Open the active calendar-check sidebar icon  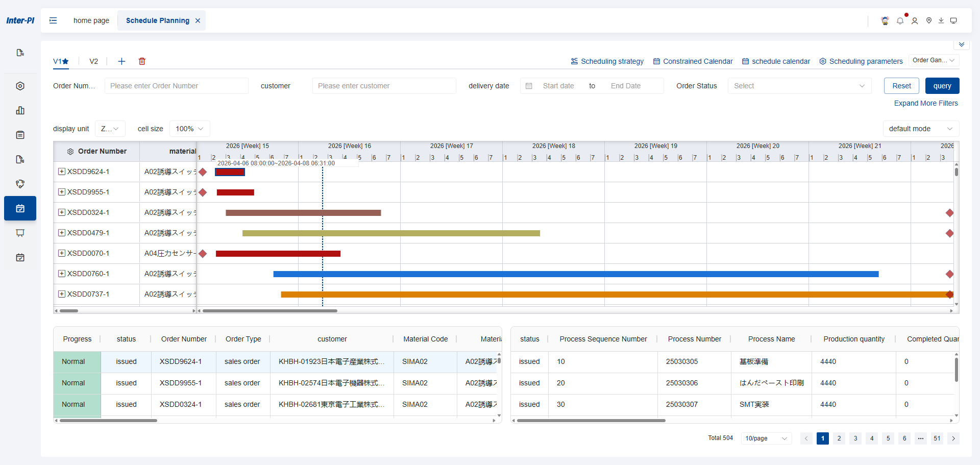pos(20,208)
